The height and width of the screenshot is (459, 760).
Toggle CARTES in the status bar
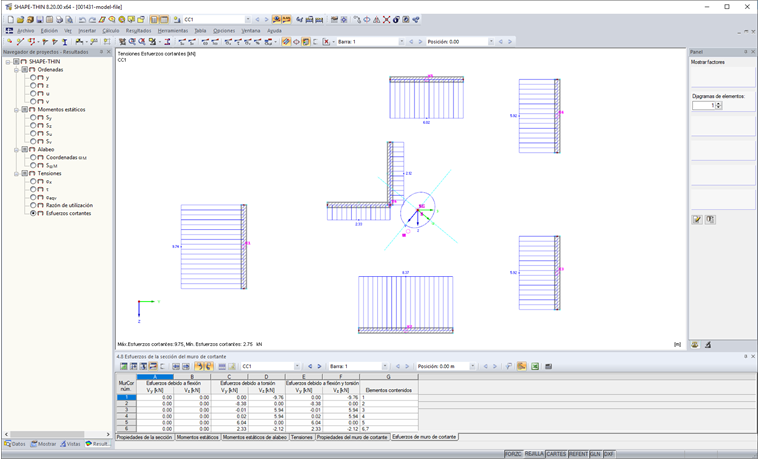tap(556, 454)
